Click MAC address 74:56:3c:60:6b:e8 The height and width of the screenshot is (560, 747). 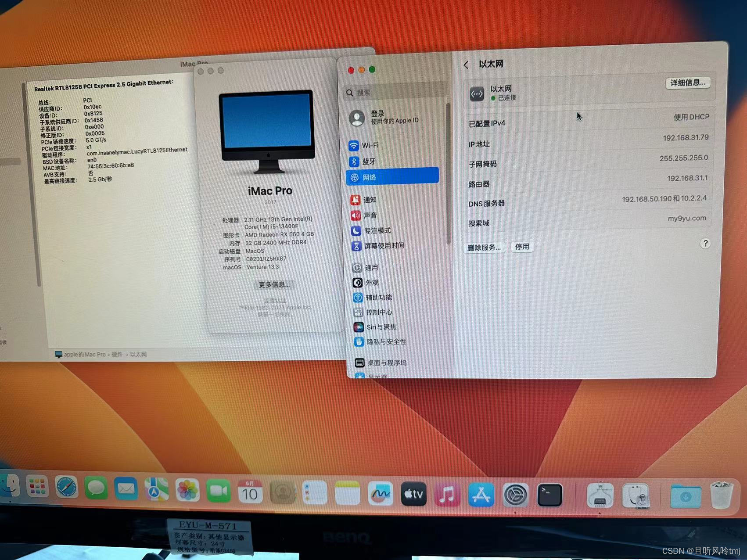[111, 165]
